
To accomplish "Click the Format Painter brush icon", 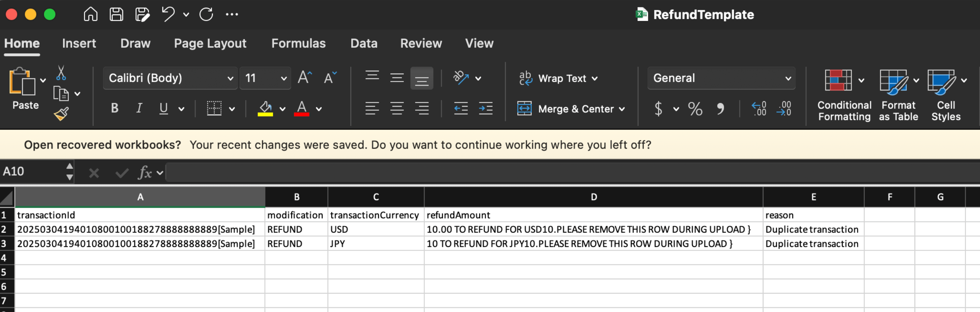I will [61, 114].
